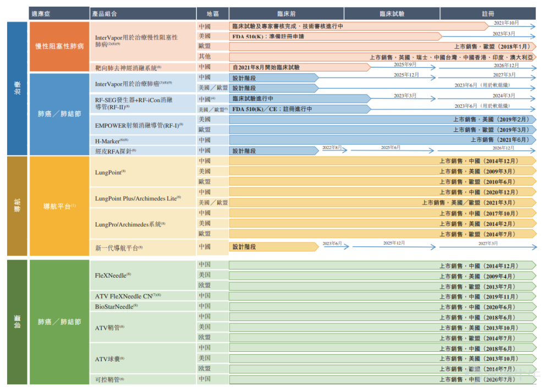The height and width of the screenshot is (392, 550).
Task: Click the 2025年6月 date label
Action: coord(391,147)
